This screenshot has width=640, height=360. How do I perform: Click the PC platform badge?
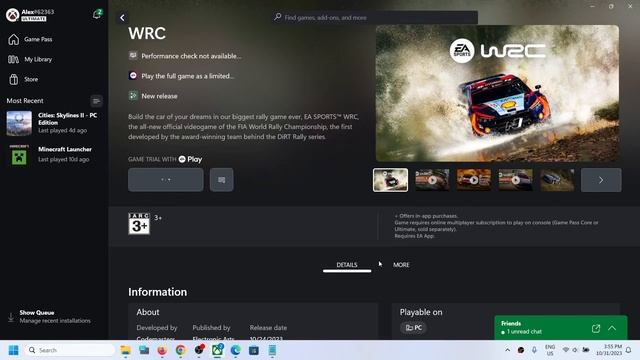(x=413, y=328)
